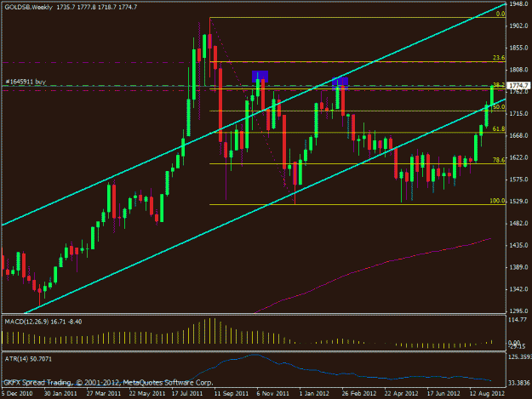Click the '17 Jun 2012' date label

click(443, 394)
